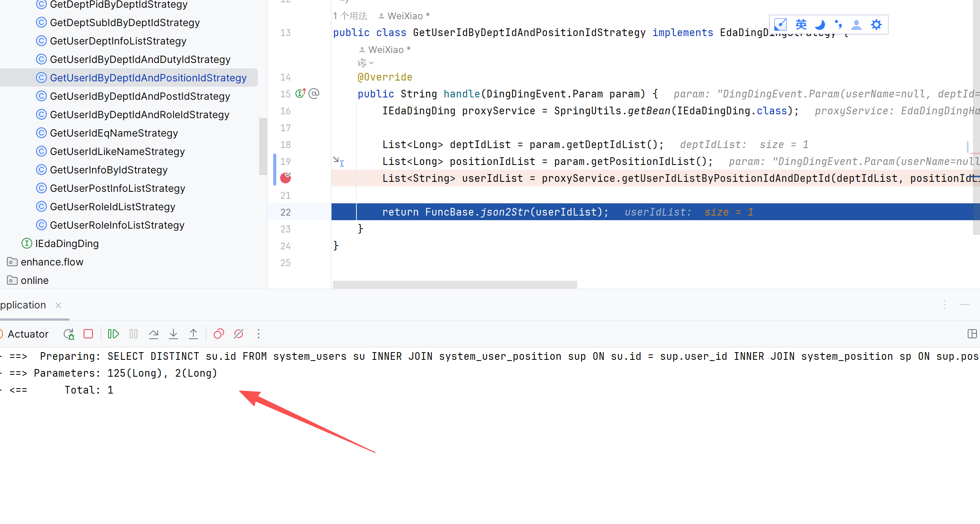Viewport: 980px width, 524px height.
Task: Click the WeiXiao author hint on class
Action: (x=404, y=16)
